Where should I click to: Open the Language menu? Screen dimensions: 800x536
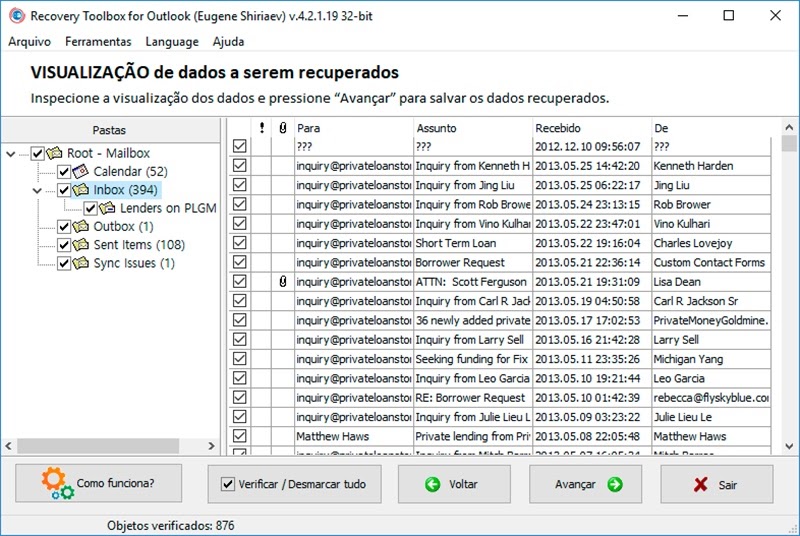[172, 42]
